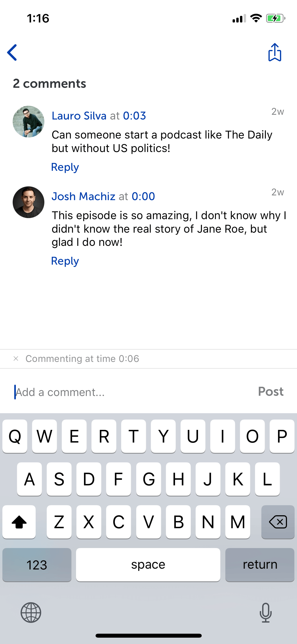Open Josh Machiz's name link
This screenshot has height=644, width=297.
tap(83, 196)
